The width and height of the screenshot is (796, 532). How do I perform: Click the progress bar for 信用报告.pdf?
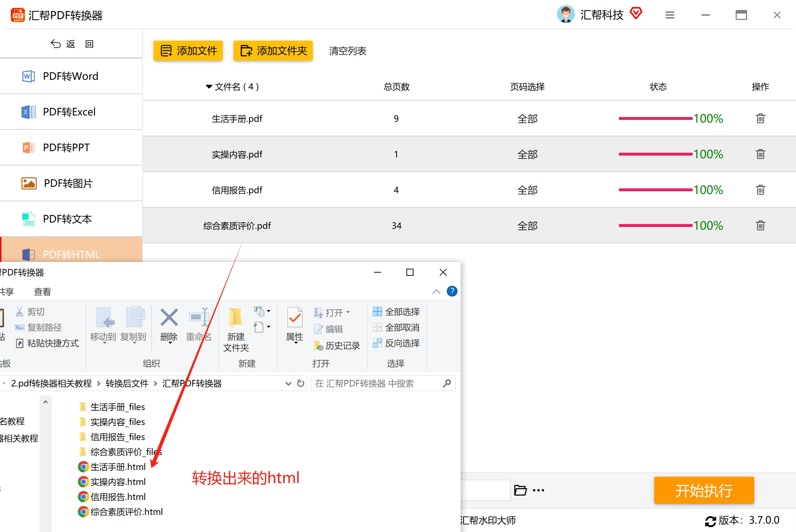point(655,190)
